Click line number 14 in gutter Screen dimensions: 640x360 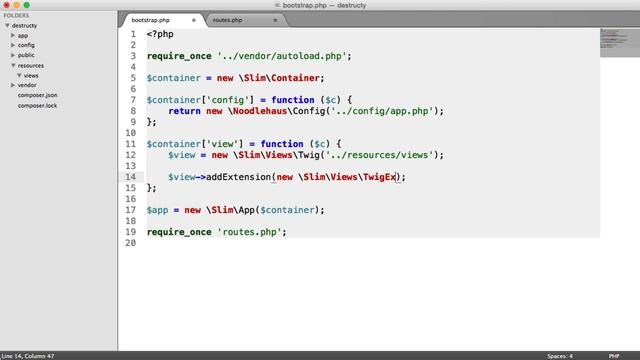(x=131, y=177)
